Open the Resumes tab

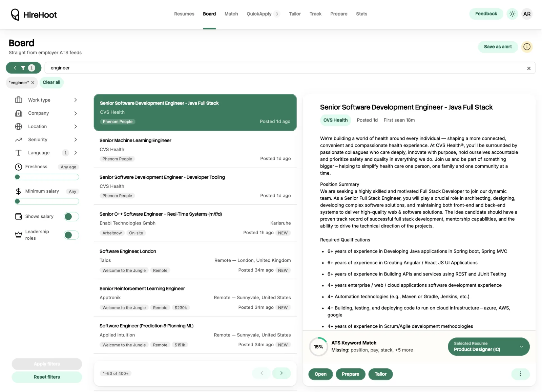point(184,14)
